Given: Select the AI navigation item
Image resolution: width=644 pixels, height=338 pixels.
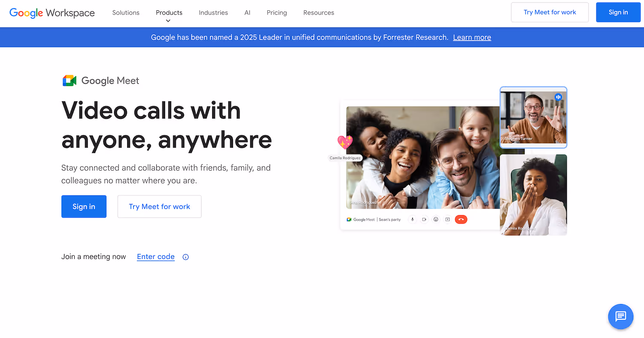Looking at the screenshot, I should click(x=247, y=12).
